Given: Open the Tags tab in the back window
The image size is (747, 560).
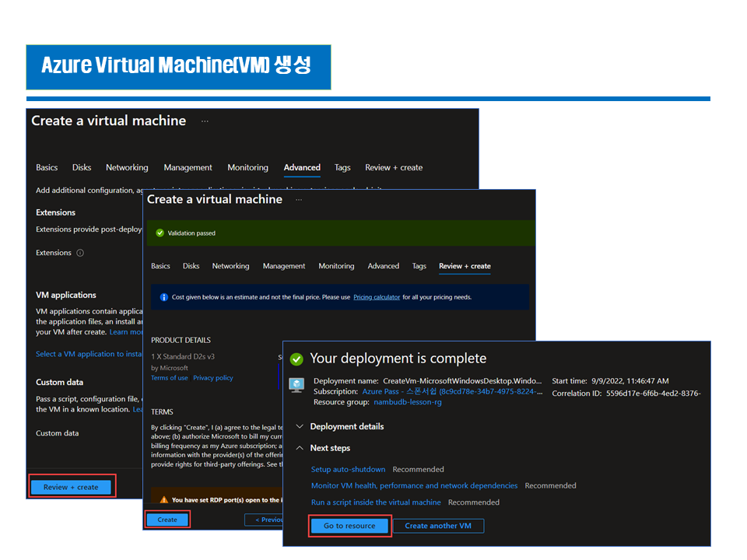Looking at the screenshot, I should click(x=342, y=168).
